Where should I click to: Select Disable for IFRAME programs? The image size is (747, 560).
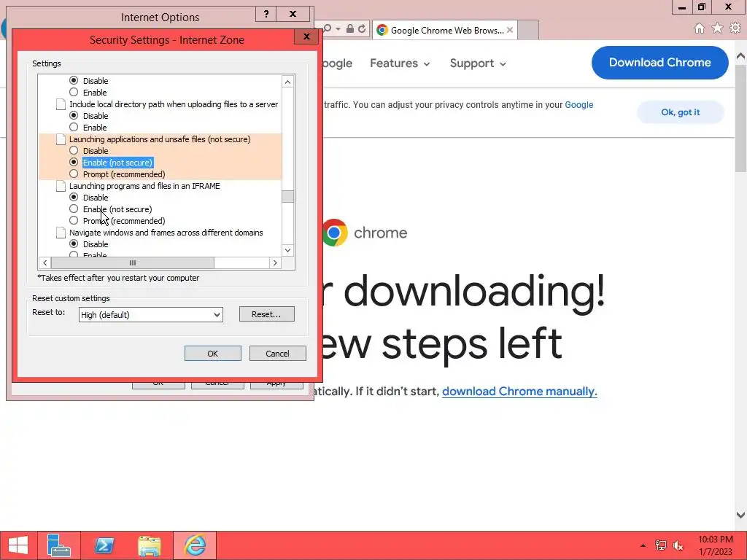coord(74,197)
